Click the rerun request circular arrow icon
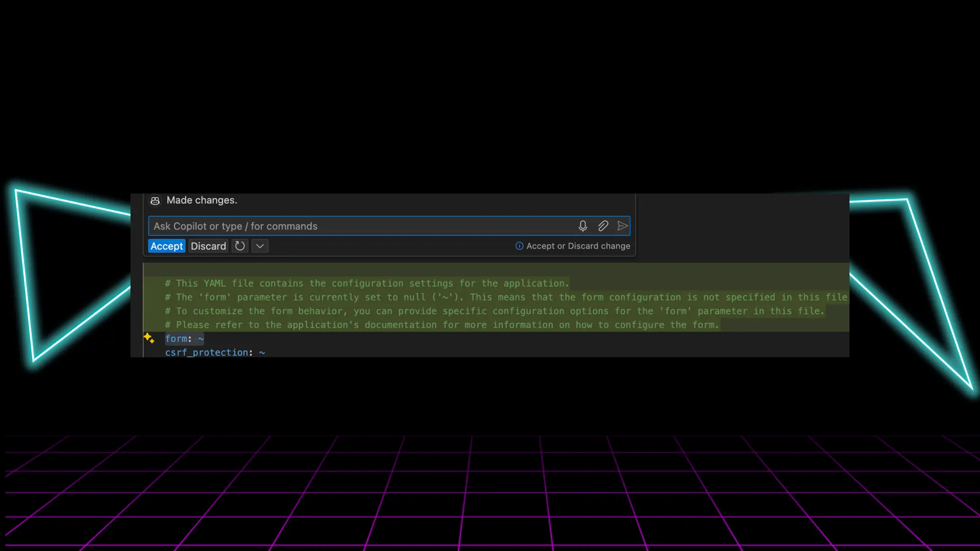Viewport: 980px width, 551px height. tap(240, 246)
